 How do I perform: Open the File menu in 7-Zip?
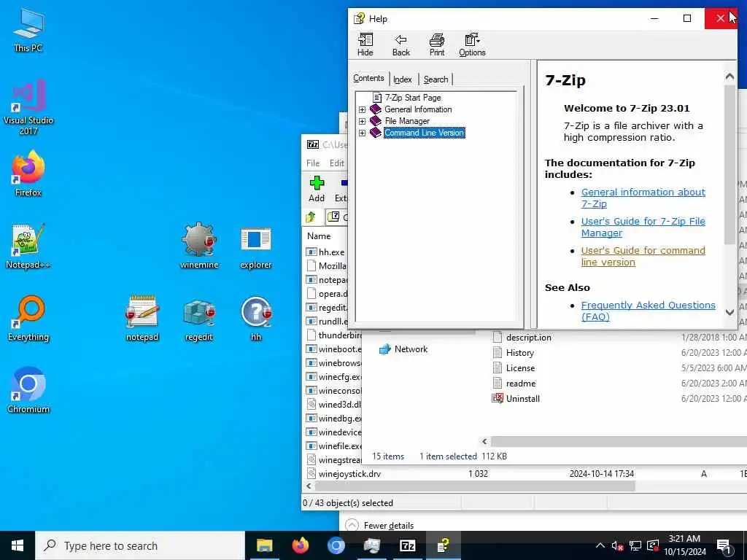313,163
